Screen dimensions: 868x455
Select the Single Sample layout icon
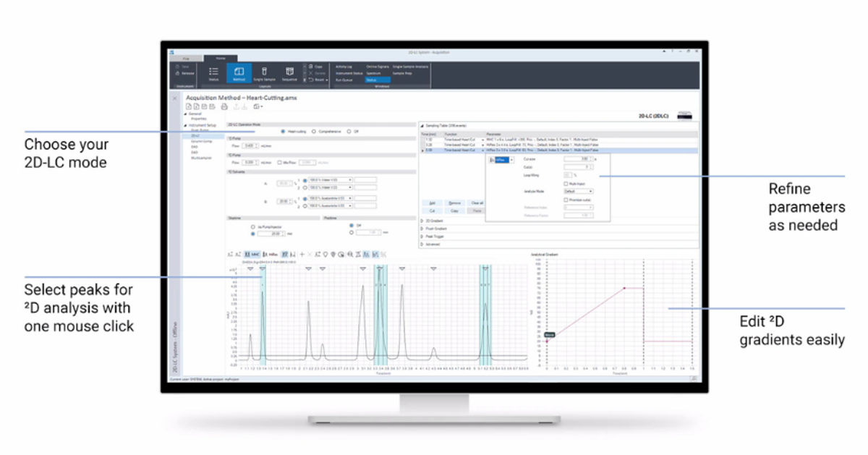tap(265, 69)
